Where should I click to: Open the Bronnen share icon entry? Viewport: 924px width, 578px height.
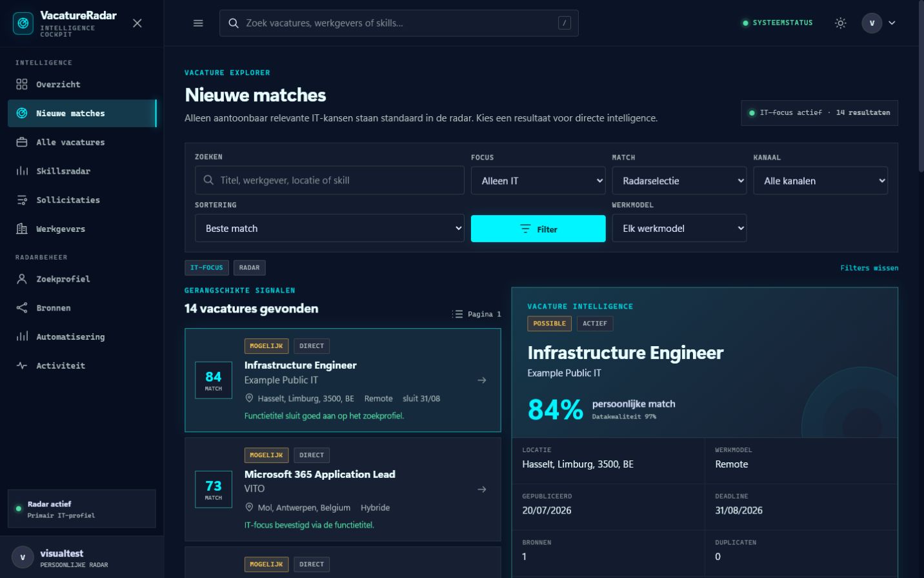click(22, 308)
